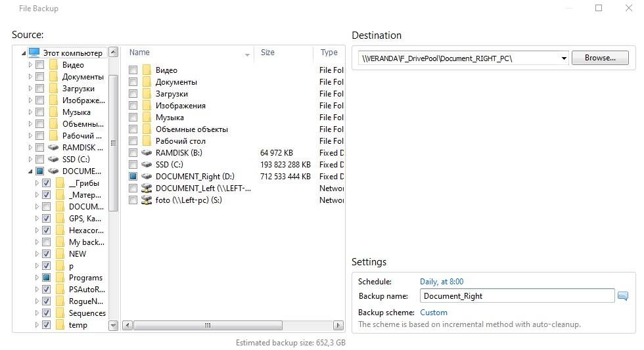Click the Backup name input field
Viewport: 644px width, 350px height.
[517, 296]
